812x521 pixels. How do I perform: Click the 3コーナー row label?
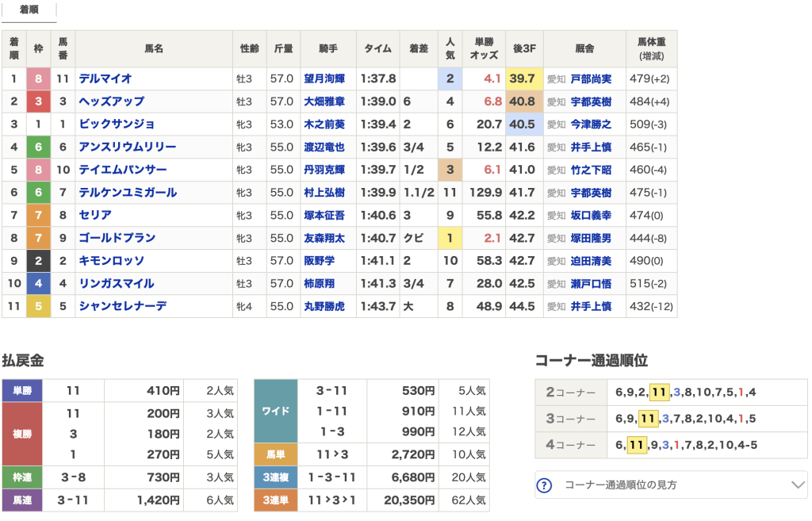[571, 419]
